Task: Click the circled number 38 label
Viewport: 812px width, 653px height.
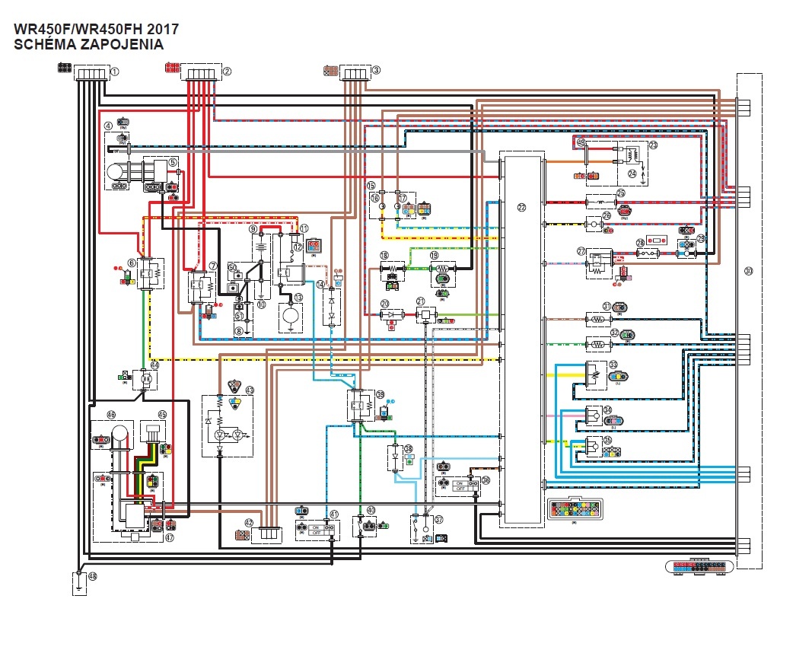Action: 408,449
